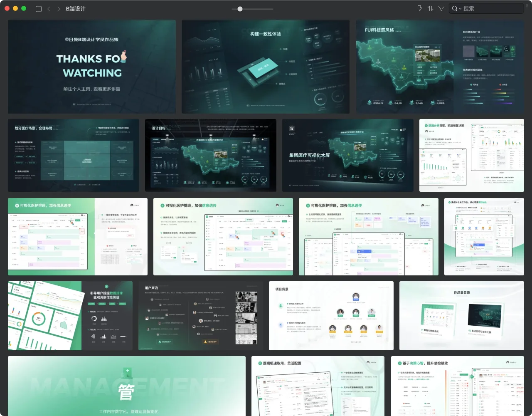Select the 划分医疗场景 layout thumbnail

(73, 155)
